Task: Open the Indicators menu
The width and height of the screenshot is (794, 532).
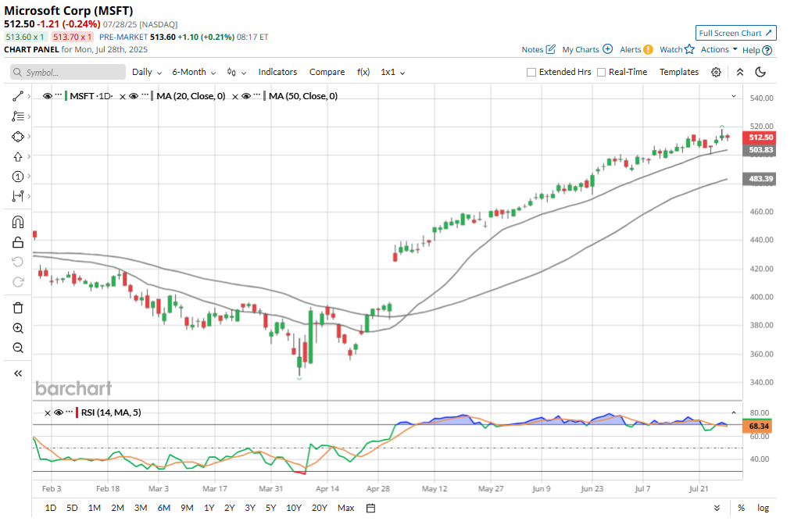Action: point(277,72)
